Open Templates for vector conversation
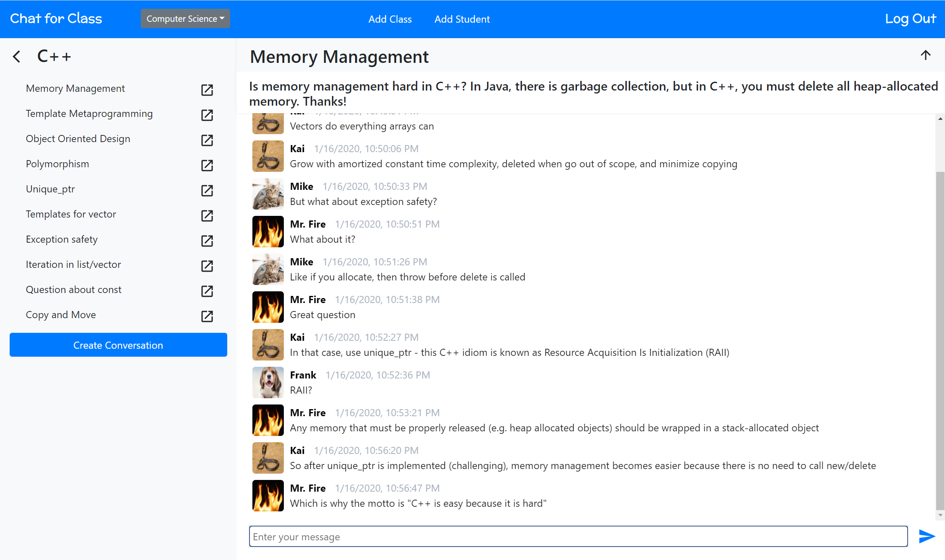The width and height of the screenshot is (945, 560). [71, 214]
